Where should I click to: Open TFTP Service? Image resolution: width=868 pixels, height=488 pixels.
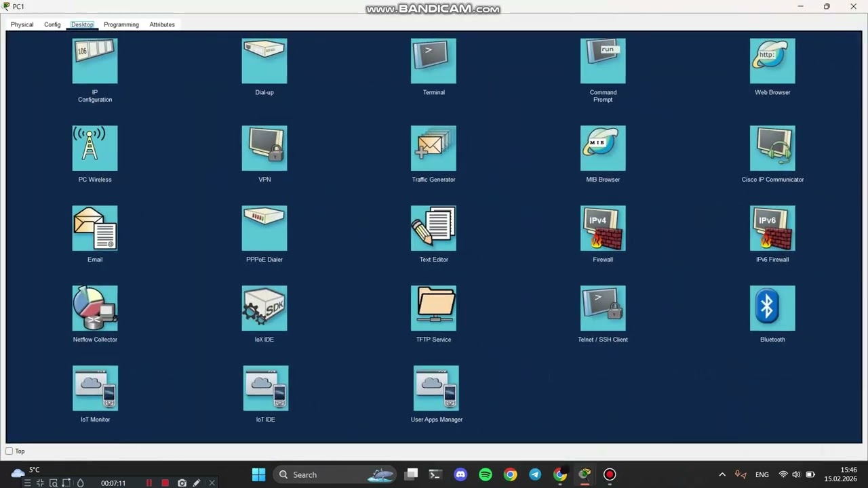pos(433,308)
